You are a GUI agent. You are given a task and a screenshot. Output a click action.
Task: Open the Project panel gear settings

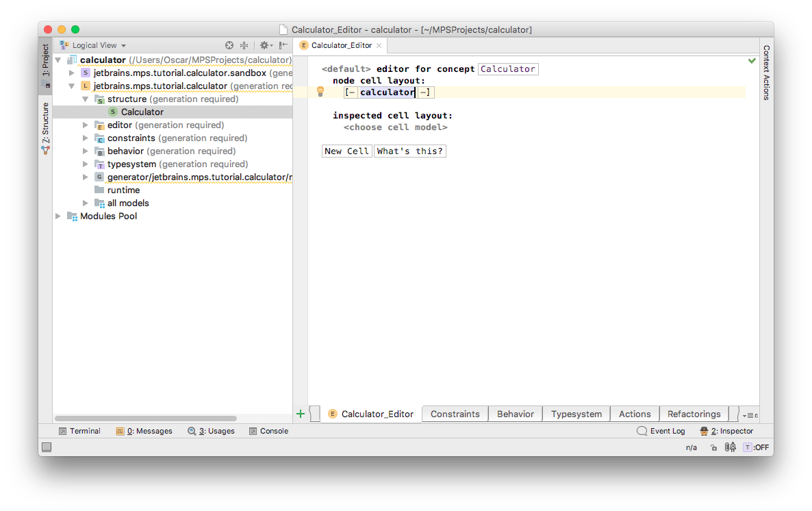click(x=264, y=45)
